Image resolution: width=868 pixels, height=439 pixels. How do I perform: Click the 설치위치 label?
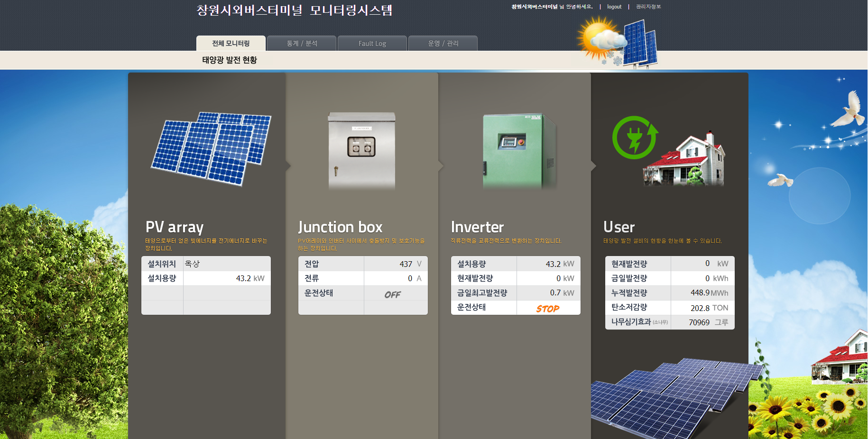click(x=162, y=264)
